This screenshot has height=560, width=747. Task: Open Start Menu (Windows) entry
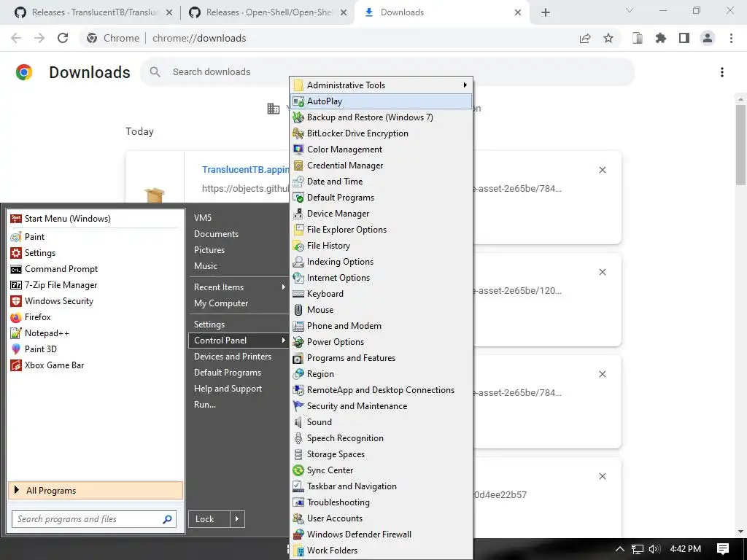tap(96, 219)
